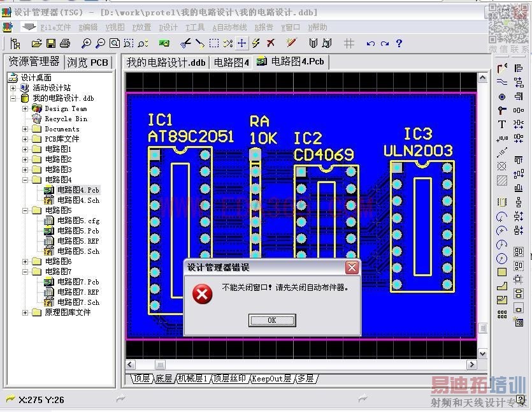The image size is (532, 412).
Task: Open the set snap grid icon
Action: [349, 43]
